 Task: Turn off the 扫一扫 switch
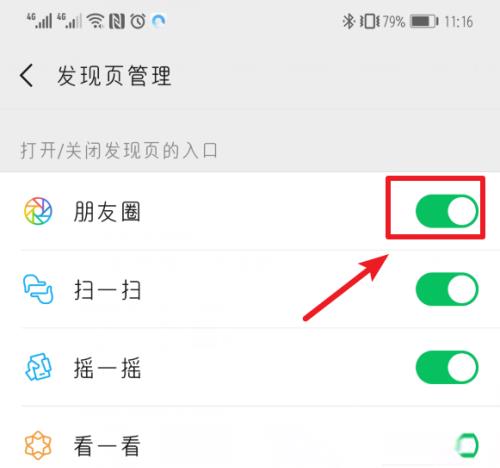[x=447, y=289]
